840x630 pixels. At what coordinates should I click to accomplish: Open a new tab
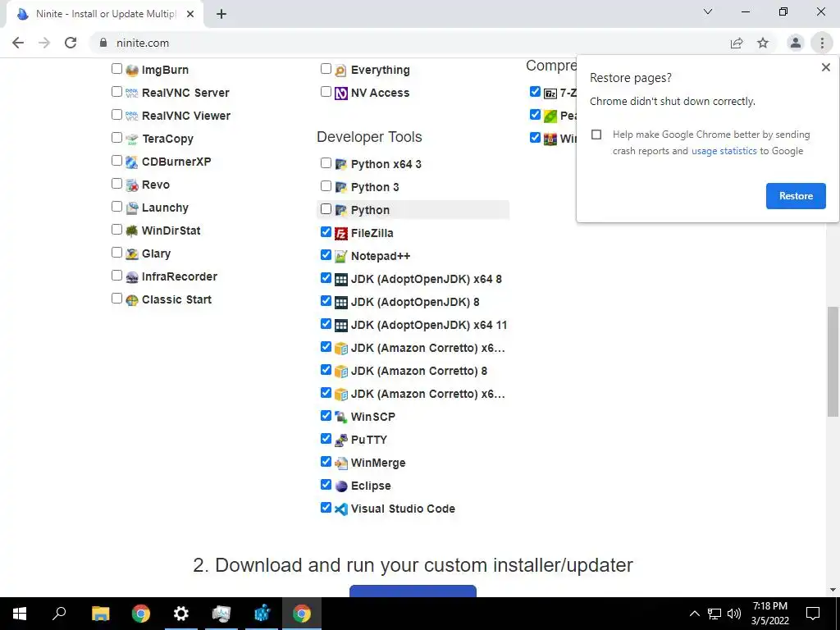pos(221,15)
